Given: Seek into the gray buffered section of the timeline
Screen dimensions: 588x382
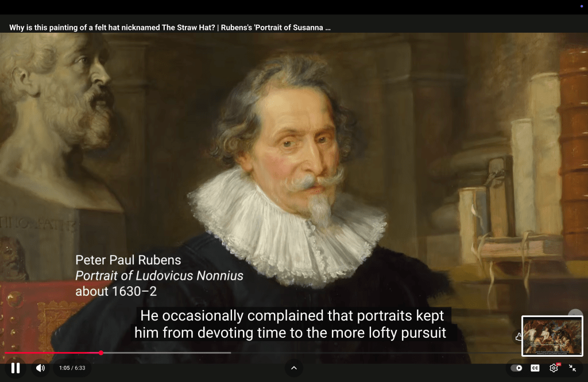Looking at the screenshot, I should pyautogui.click(x=172, y=353).
